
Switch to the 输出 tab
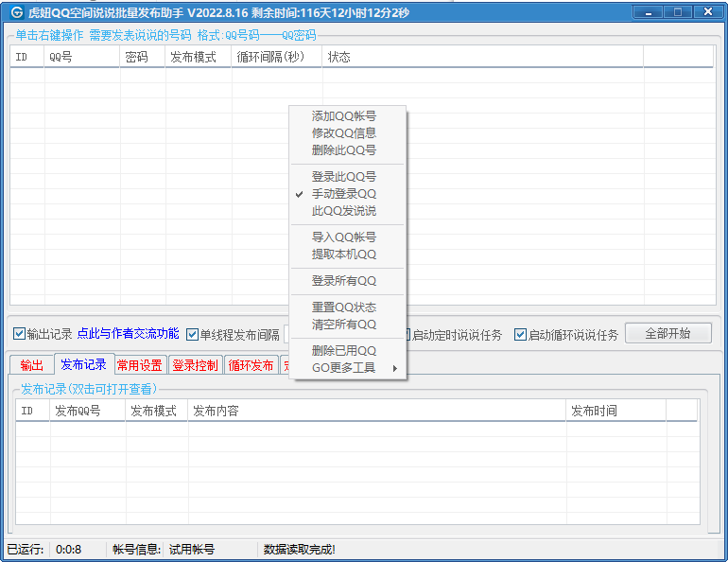[32, 365]
